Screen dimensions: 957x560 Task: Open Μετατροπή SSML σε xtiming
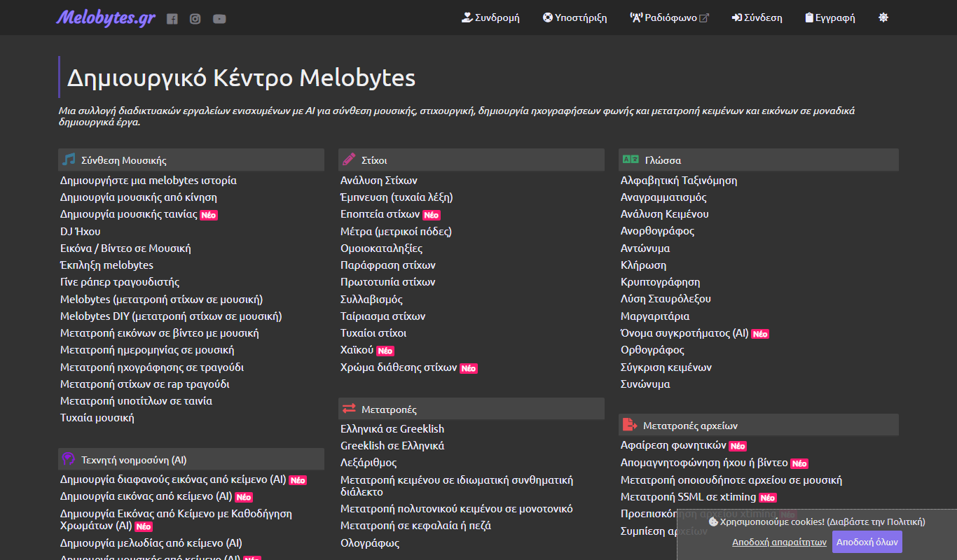tap(689, 497)
